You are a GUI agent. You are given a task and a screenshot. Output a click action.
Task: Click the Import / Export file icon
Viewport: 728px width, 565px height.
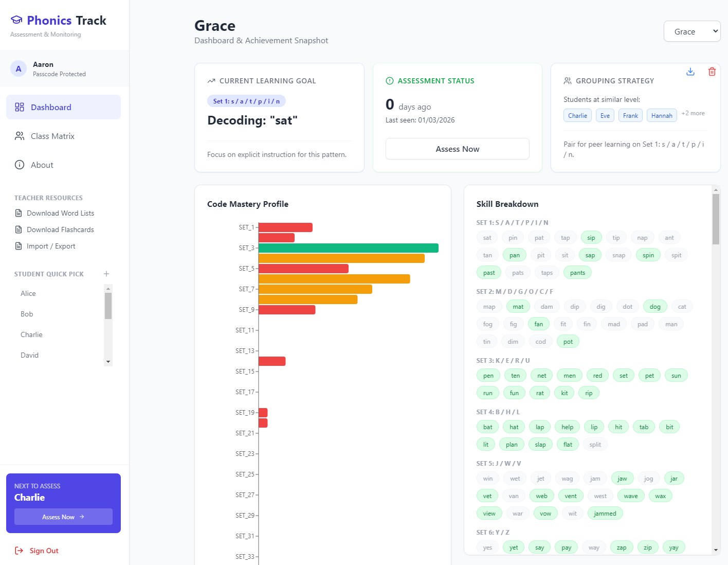[x=19, y=246]
